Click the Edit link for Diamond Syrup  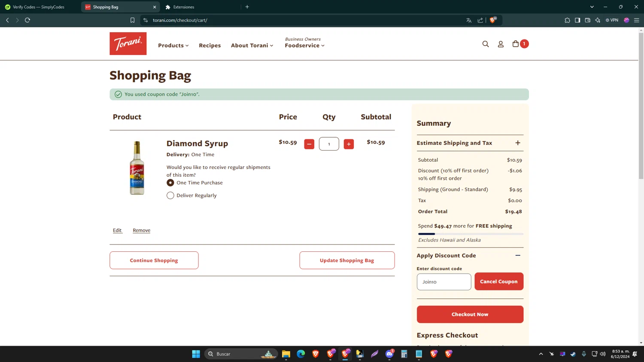tap(117, 230)
